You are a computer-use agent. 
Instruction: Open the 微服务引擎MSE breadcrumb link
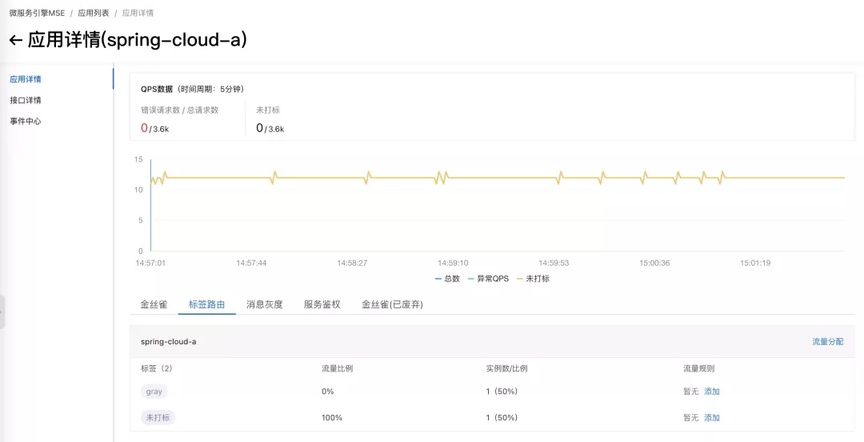[37, 13]
